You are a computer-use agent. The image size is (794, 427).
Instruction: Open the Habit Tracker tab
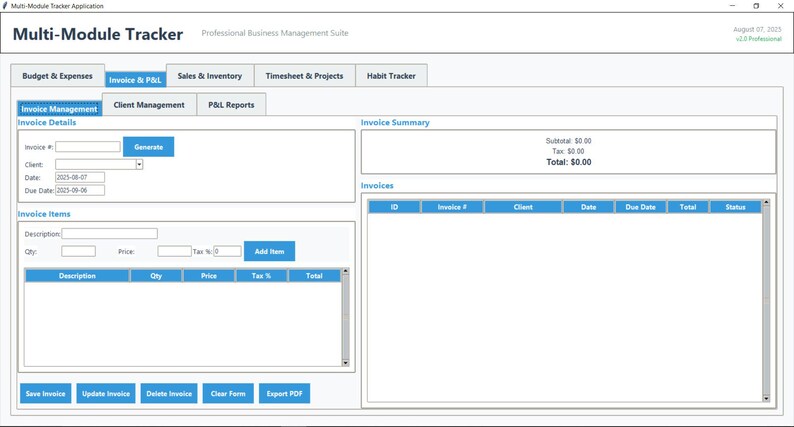click(x=391, y=76)
